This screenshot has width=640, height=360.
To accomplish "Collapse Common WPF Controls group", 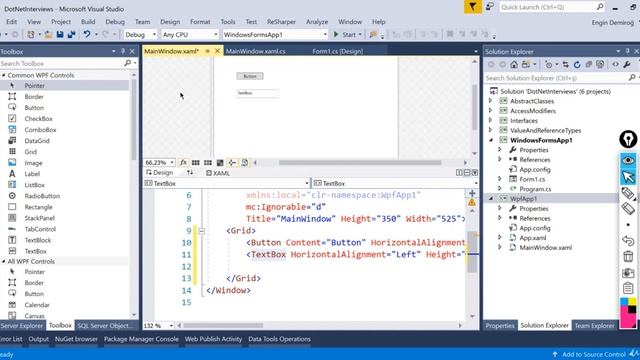I will tap(4, 75).
